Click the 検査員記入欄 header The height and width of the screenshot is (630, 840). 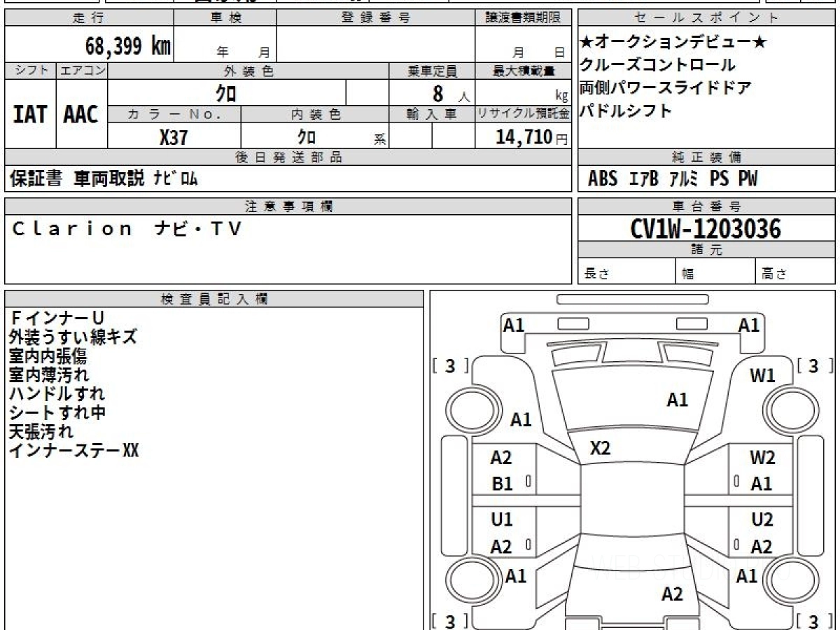(214, 299)
